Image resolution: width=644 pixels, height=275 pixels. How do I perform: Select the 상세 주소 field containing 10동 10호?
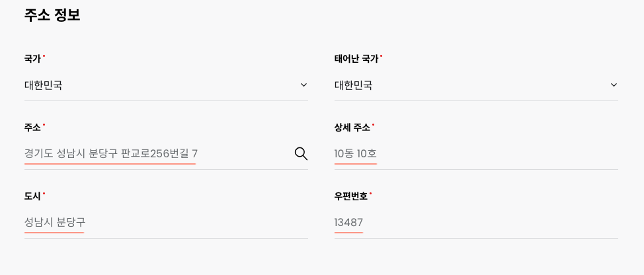coord(476,154)
